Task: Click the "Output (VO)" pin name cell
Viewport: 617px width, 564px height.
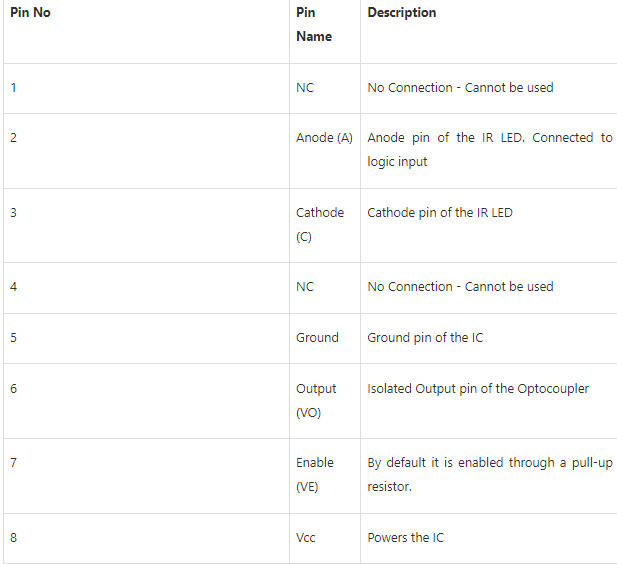Action: coord(316,400)
